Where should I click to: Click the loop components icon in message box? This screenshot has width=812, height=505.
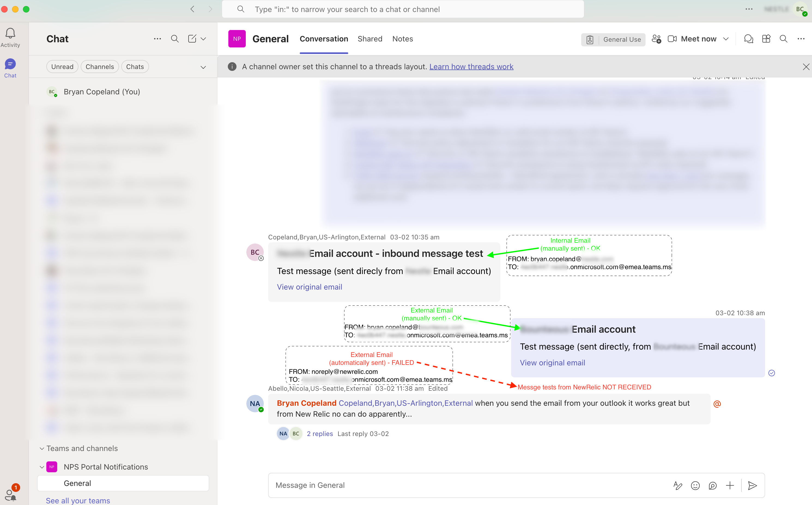pyautogui.click(x=713, y=485)
